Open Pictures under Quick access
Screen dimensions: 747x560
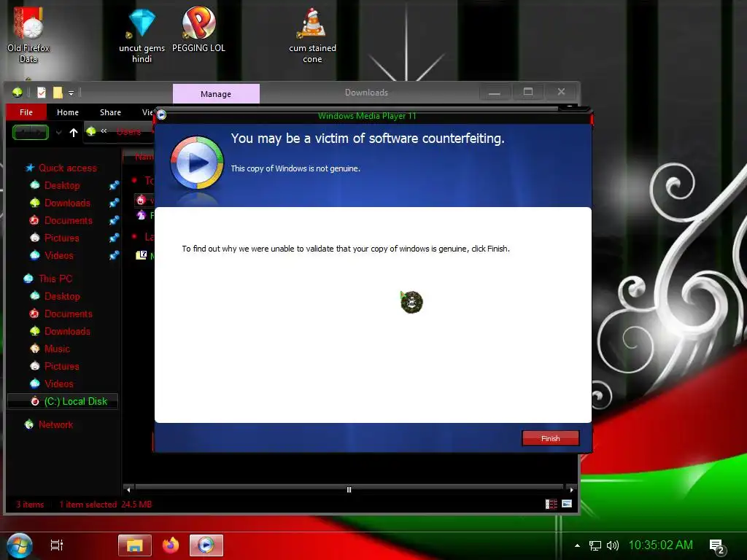[61, 238]
